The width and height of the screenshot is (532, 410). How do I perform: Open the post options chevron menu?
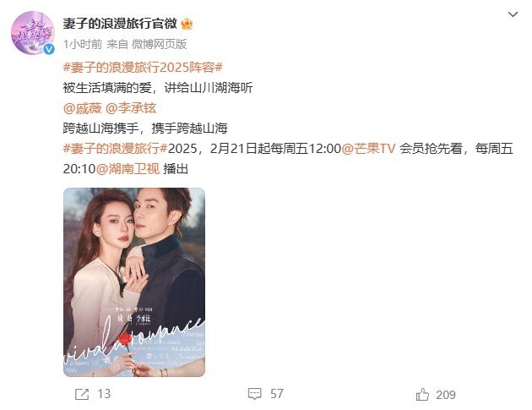(x=513, y=14)
